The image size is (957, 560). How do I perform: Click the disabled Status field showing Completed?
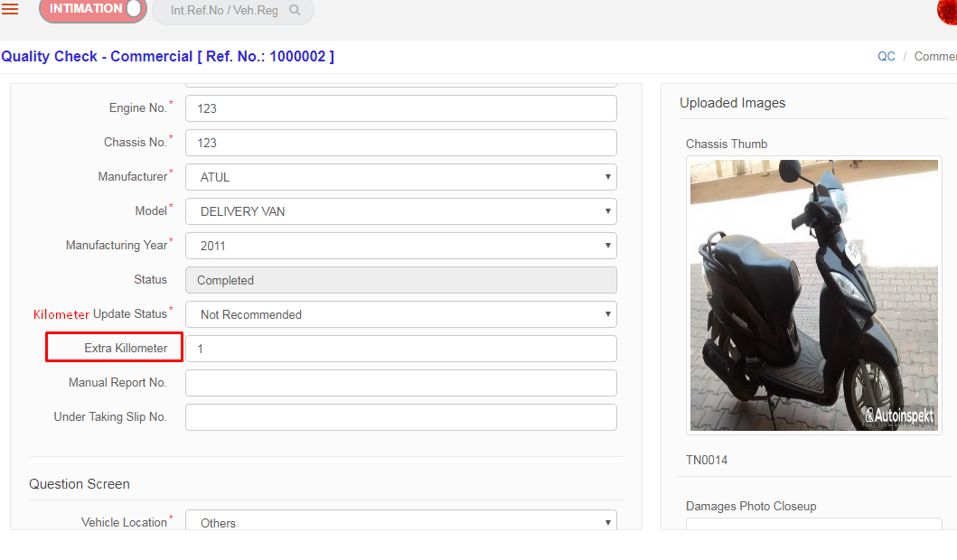(400, 280)
